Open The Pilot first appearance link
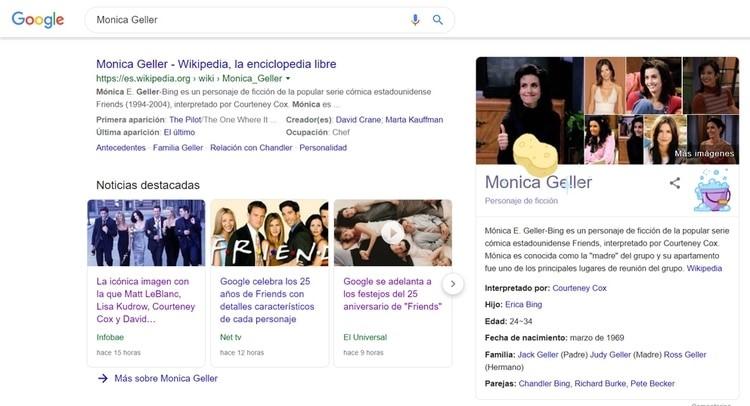Screen dimensions: 750x406 pyautogui.click(x=185, y=120)
